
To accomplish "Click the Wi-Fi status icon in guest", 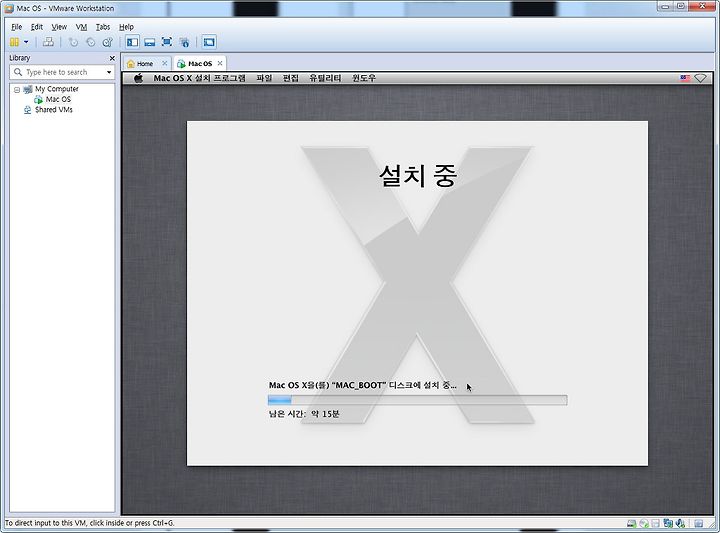I will tap(700, 78).
